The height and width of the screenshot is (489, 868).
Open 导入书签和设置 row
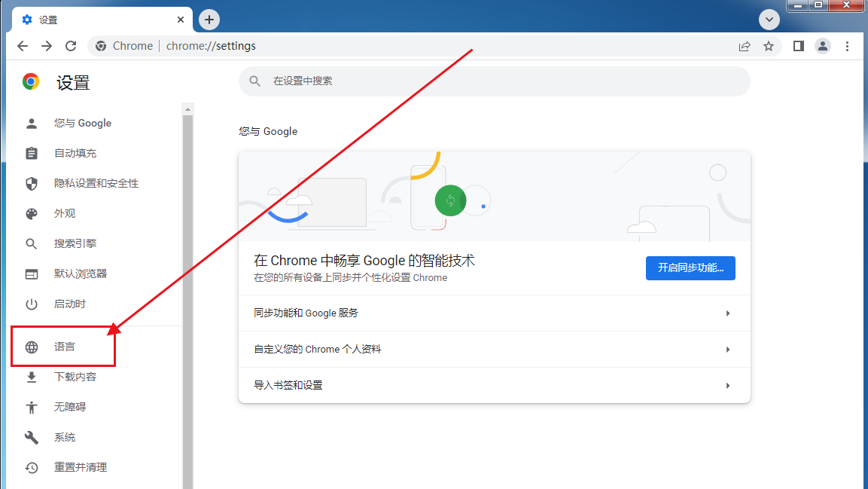pyautogui.click(x=495, y=386)
